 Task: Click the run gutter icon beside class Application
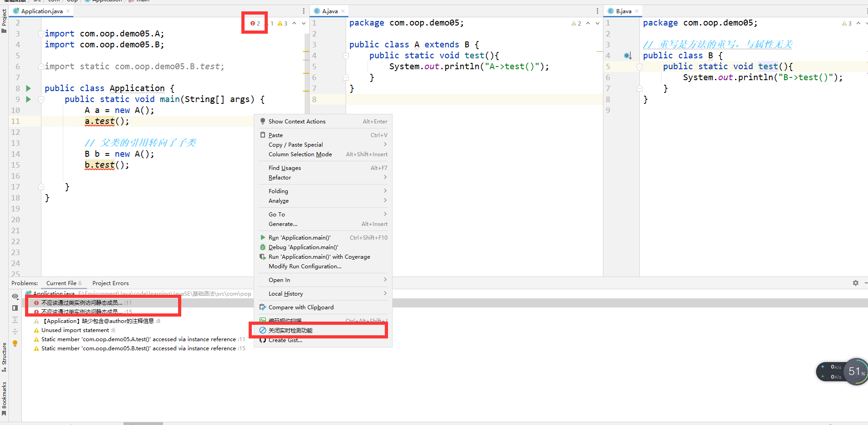pyautogui.click(x=28, y=88)
